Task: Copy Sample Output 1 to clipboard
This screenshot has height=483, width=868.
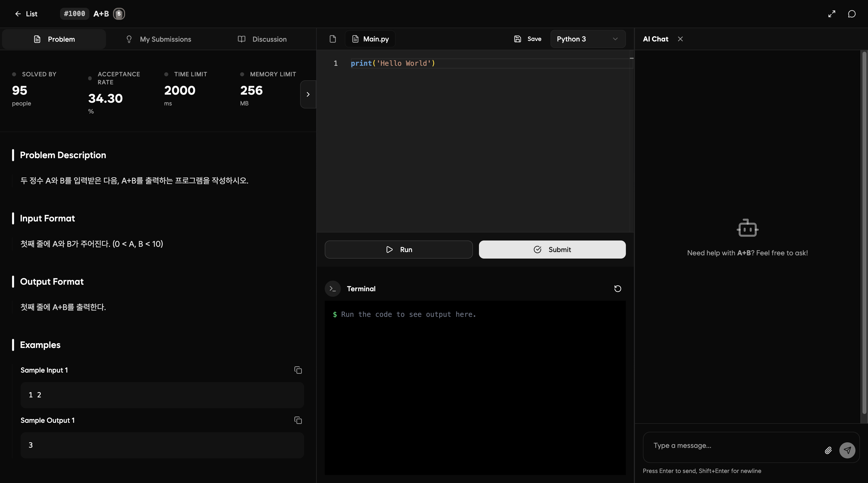Action: (x=298, y=420)
